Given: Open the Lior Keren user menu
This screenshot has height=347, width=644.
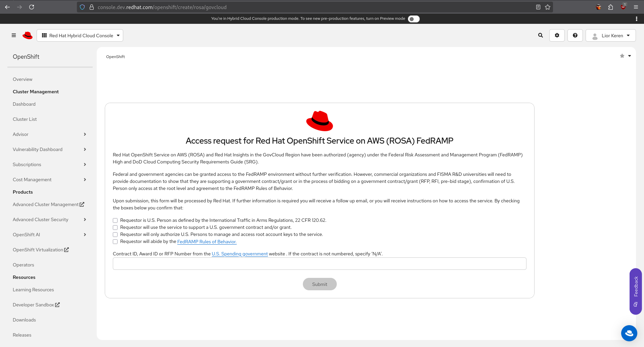Looking at the screenshot, I should click(611, 36).
